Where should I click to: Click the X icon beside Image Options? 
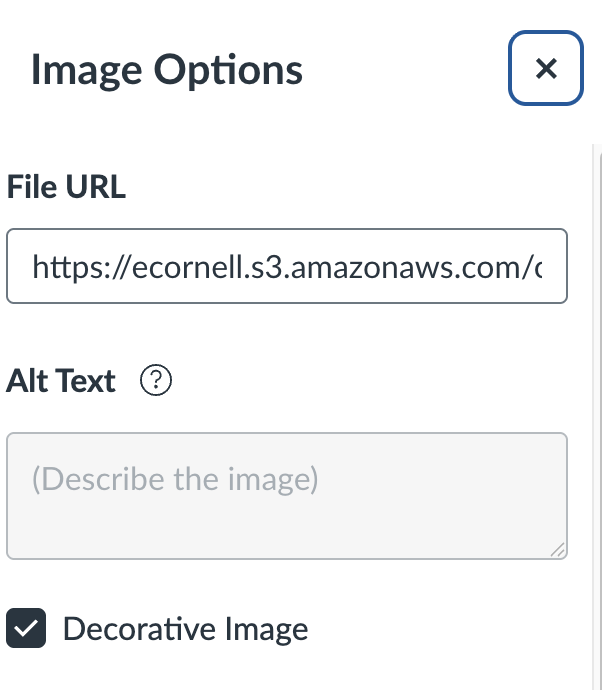[545, 68]
